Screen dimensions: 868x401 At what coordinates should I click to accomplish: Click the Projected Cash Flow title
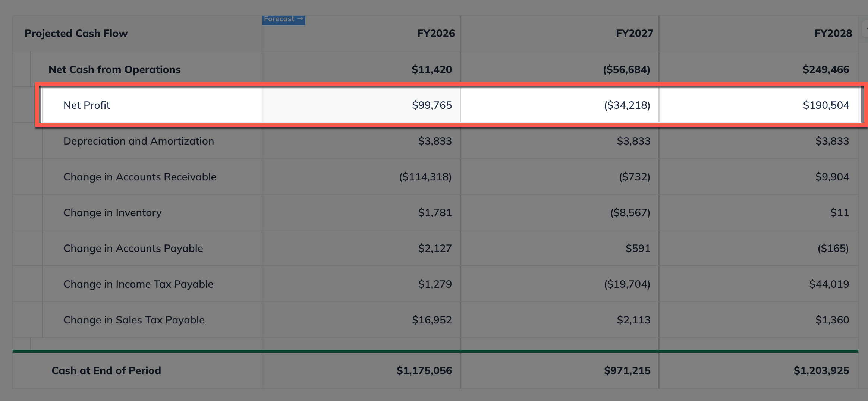coord(76,33)
